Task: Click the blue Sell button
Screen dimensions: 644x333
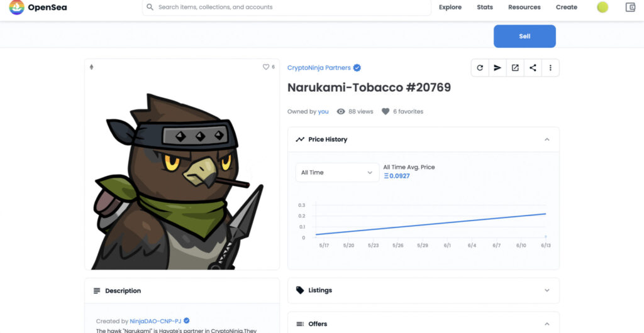Action: click(525, 36)
